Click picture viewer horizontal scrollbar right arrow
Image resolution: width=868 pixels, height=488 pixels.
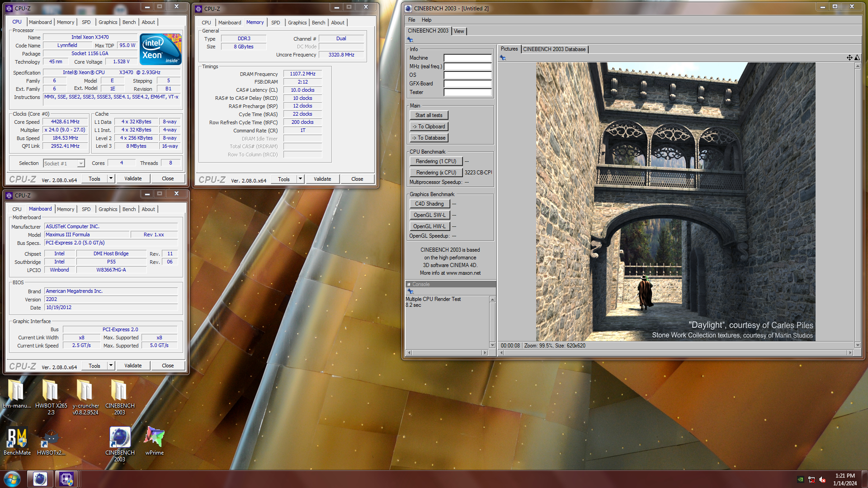point(850,352)
